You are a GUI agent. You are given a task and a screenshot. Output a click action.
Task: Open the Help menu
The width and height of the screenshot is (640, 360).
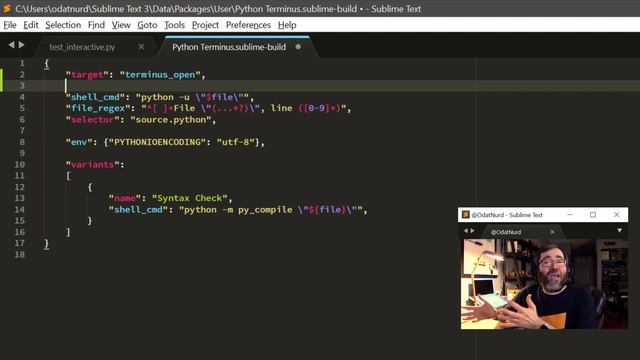point(287,25)
